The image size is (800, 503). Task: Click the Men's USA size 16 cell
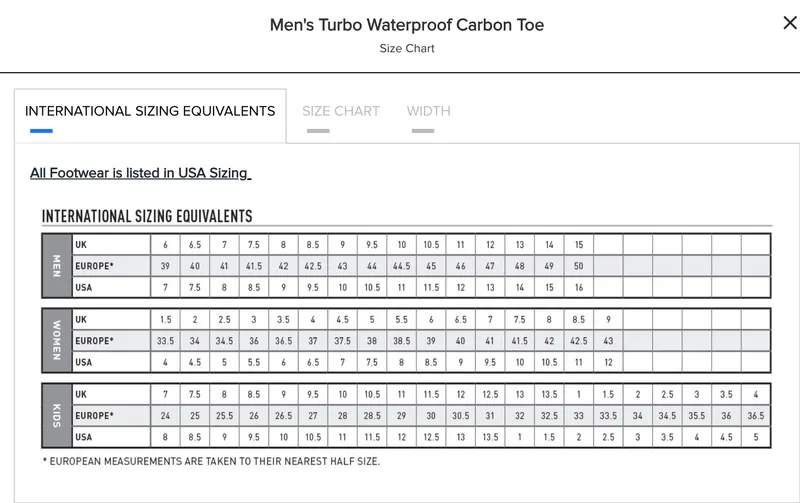pos(578,288)
